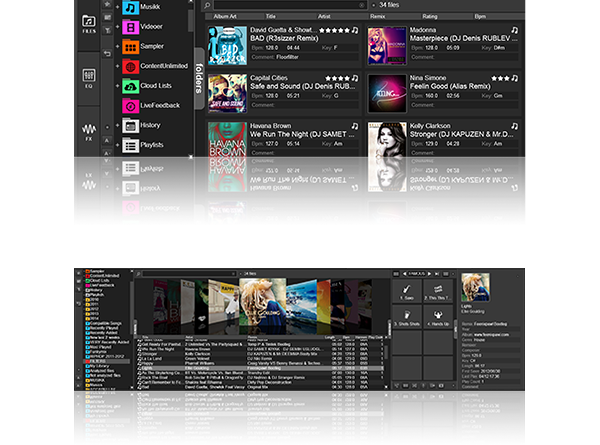Select the 'Happy' Pharrell Williams track row
The height and width of the screenshot is (445, 600).
coord(260,363)
